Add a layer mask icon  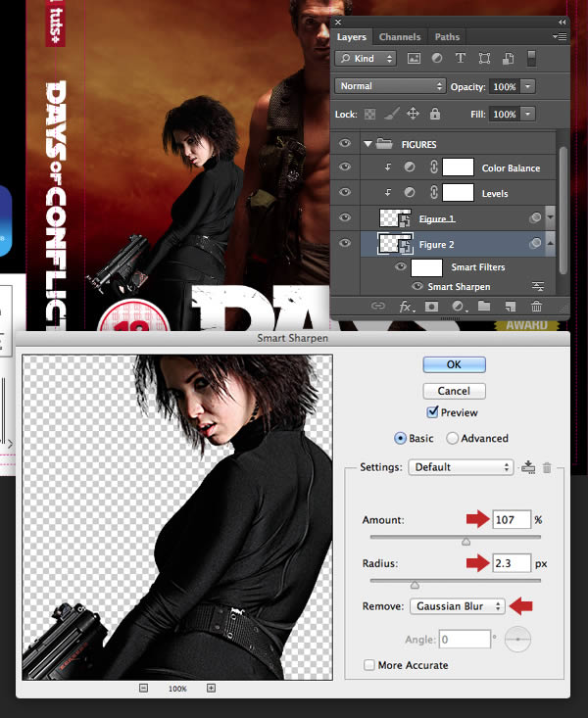click(x=431, y=306)
